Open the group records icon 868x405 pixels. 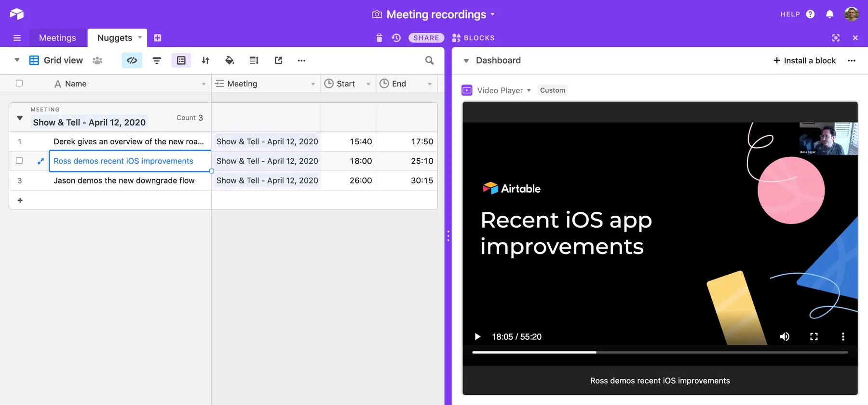(181, 60)
